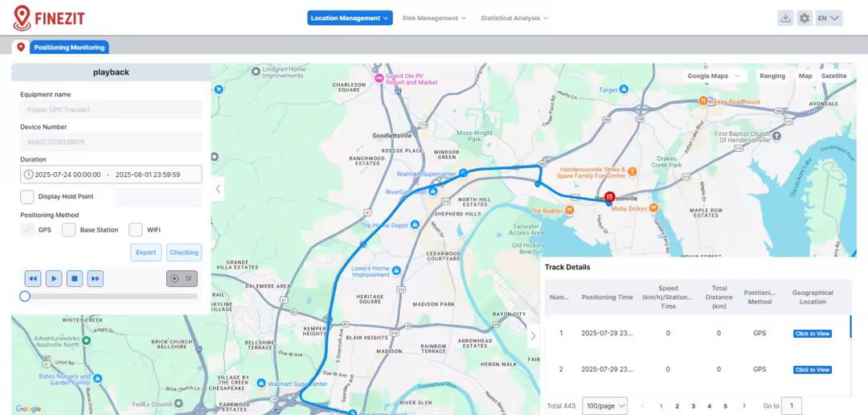Click the red end marker on the map
Screen dimensions: 868x415
pyautogui.click(x=609, y=197)
